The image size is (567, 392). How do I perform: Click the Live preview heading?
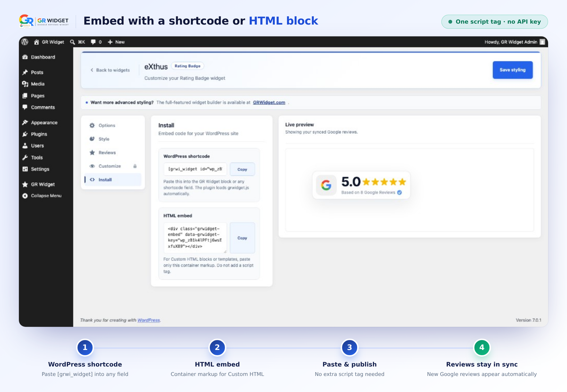pyautogui.click(x=300, y=125)
